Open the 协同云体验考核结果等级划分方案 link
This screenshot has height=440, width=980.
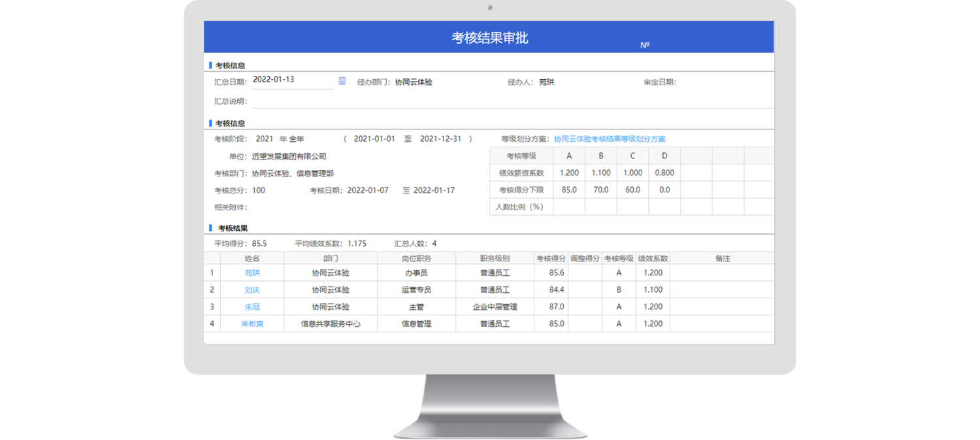(609, 139)
